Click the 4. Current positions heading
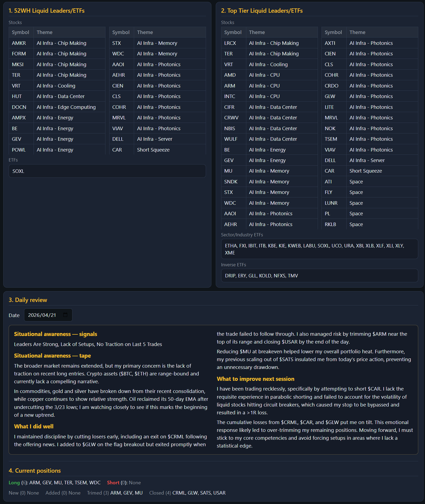The height and width of the screenshot is (504, 425). coord(35,471)
